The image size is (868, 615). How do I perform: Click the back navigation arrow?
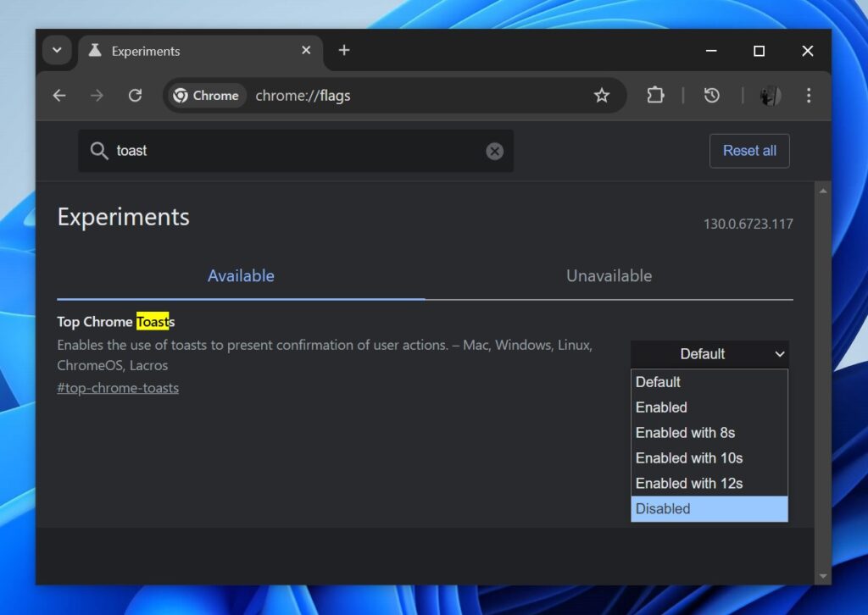pyautogui.click(x=58, y=95)
